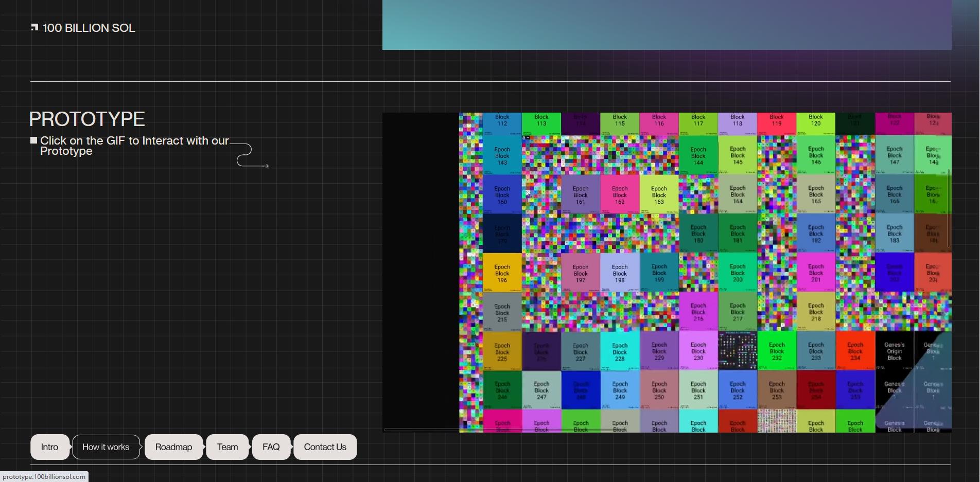Click the Epoch Block 164 tile

pos(738,194)
